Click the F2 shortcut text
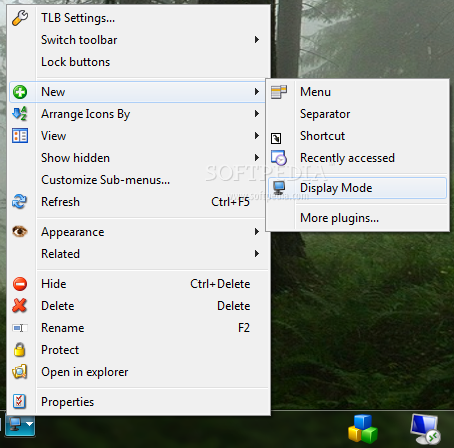Screen dimensions: 454x448 tap(244, 328)
